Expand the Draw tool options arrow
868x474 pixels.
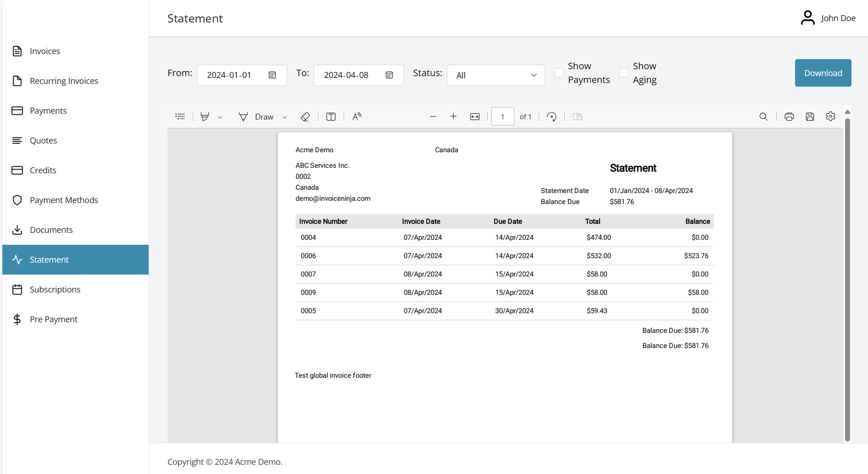285,117
